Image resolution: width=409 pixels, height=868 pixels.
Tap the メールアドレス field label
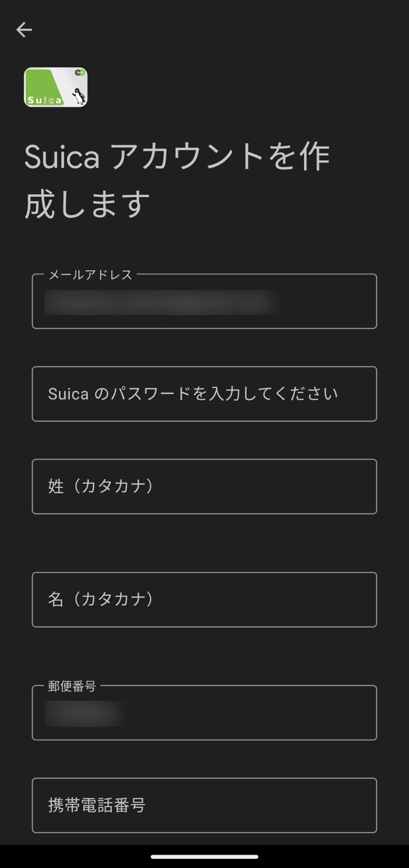[89, 274]
